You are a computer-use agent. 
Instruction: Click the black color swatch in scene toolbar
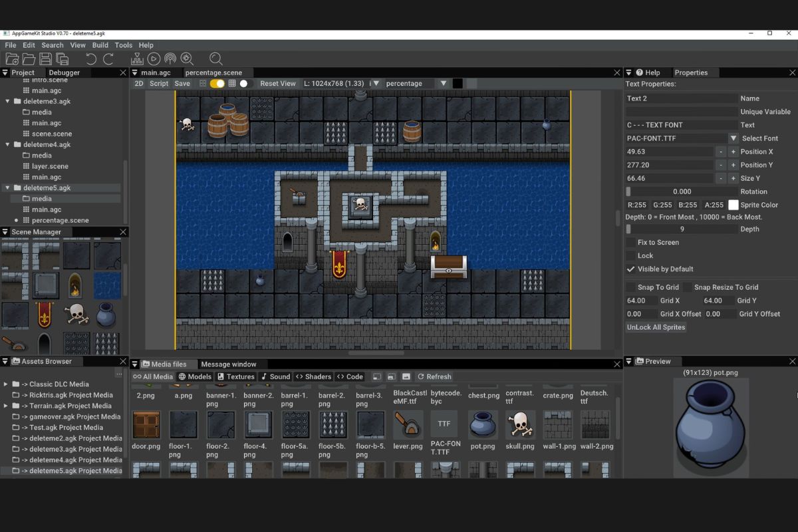(x=456, y=84)
